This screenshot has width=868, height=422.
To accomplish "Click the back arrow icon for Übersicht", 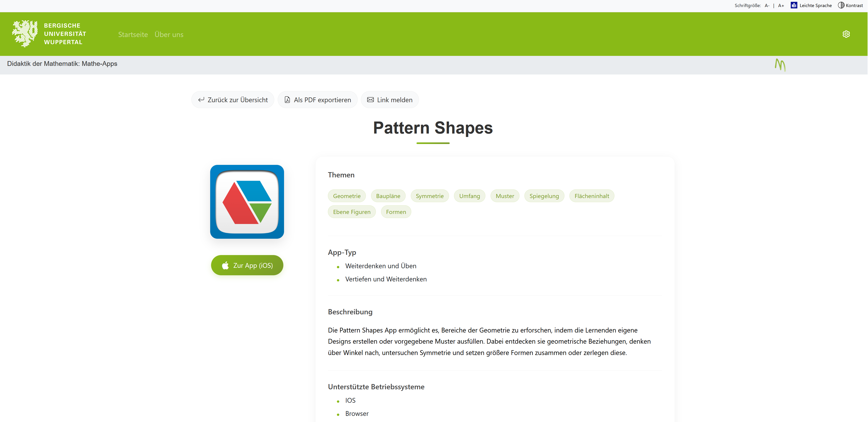I will tap(201, 100).
